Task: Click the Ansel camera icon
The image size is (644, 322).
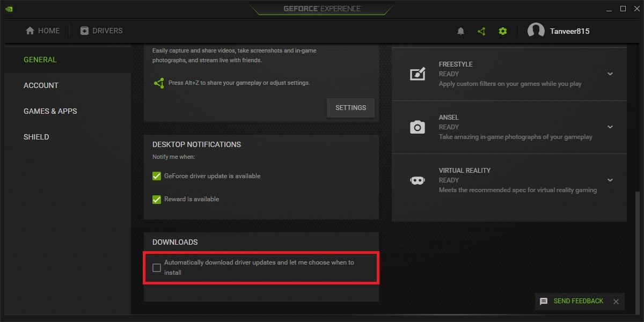Action: pyautogui.click(x=418, y=127)
